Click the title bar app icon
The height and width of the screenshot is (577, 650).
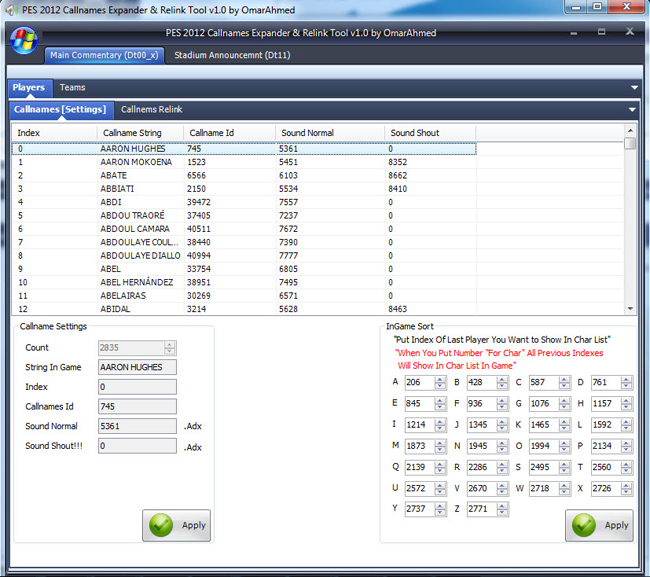click(11, 10)
